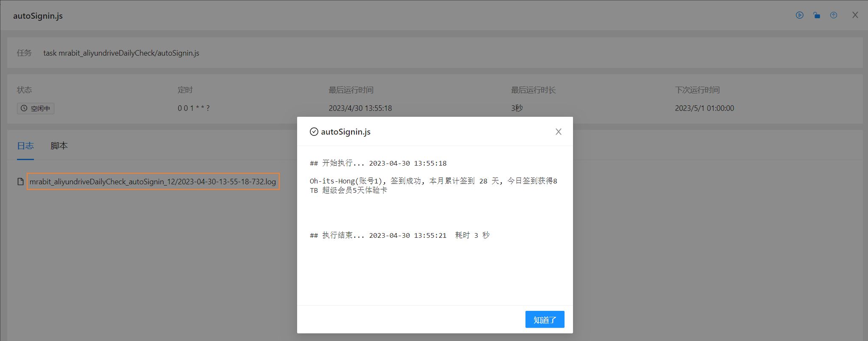The image size is (868, 341).
Task: Click the run task play icon
Action: 800,15
